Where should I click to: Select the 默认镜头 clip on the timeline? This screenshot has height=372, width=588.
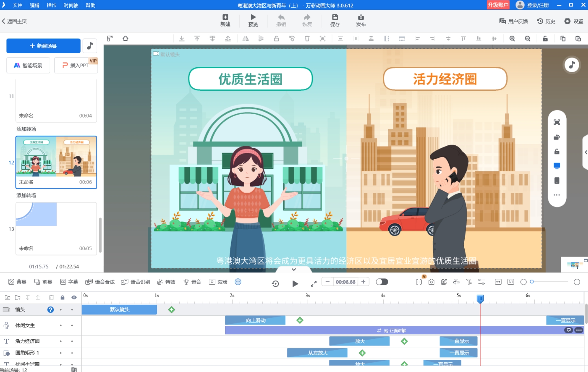tap(119, 310)
